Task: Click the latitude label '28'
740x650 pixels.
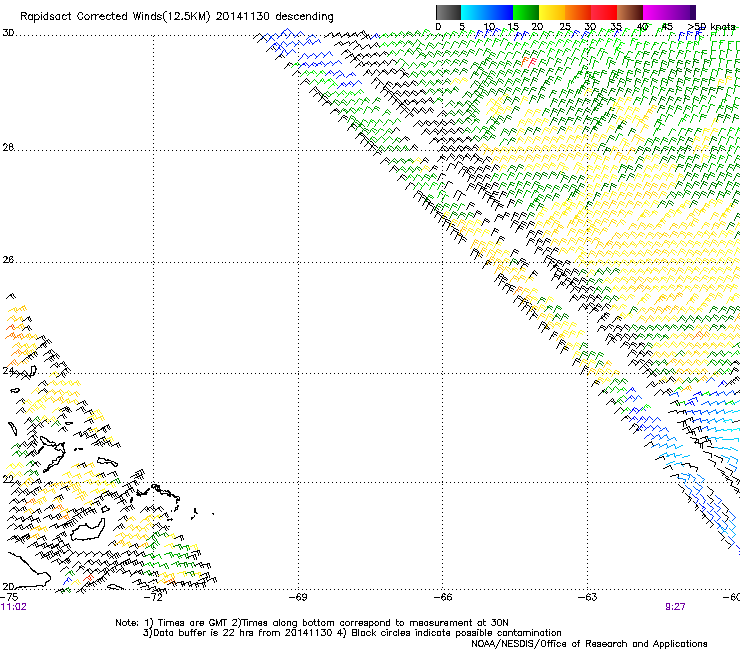Action: 8,147
